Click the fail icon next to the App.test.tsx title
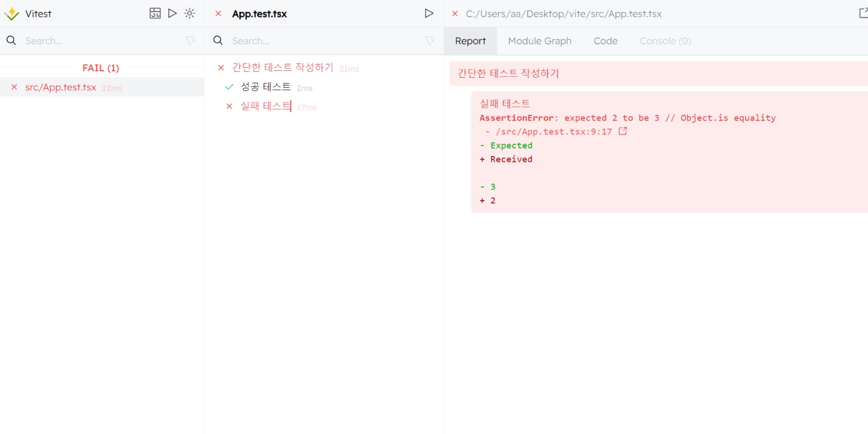868x434 pixels. tap(218, 14)
